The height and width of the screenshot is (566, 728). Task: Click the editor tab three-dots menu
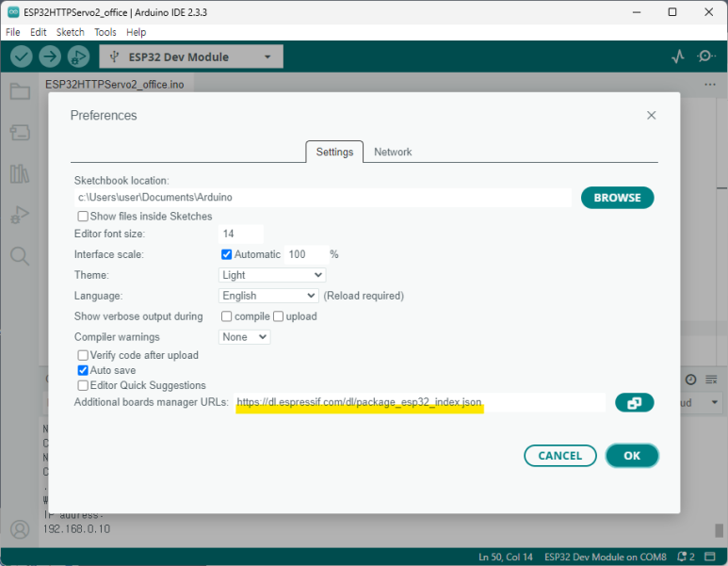710,85
